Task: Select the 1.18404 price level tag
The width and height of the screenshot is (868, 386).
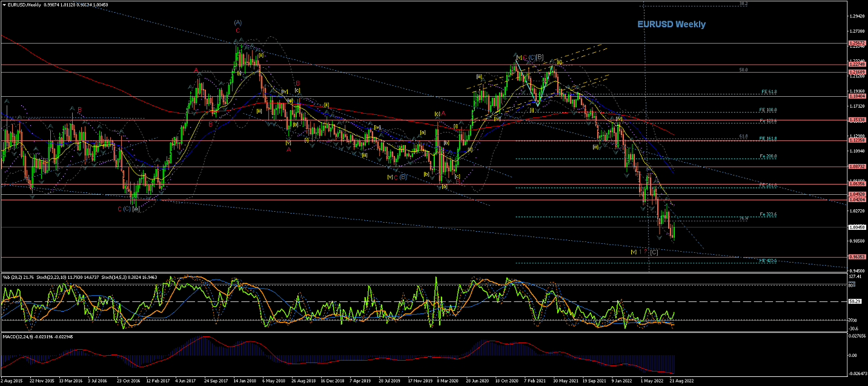Action: (857, 96)
